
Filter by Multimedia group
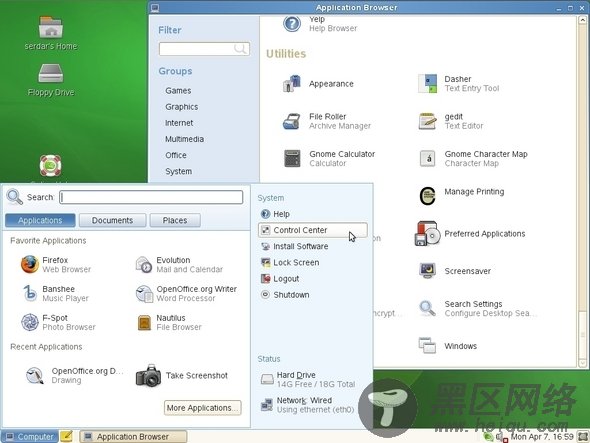tap(185, 139)
